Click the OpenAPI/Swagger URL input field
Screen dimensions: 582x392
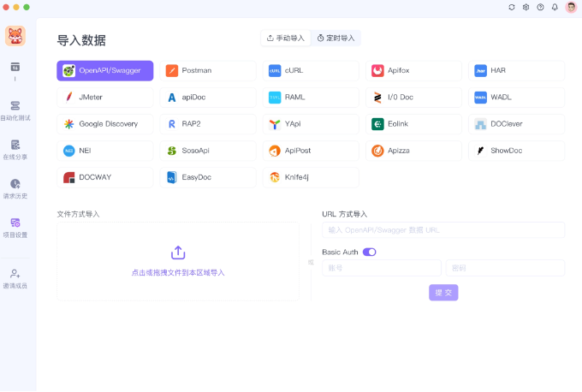coord(443,230)
